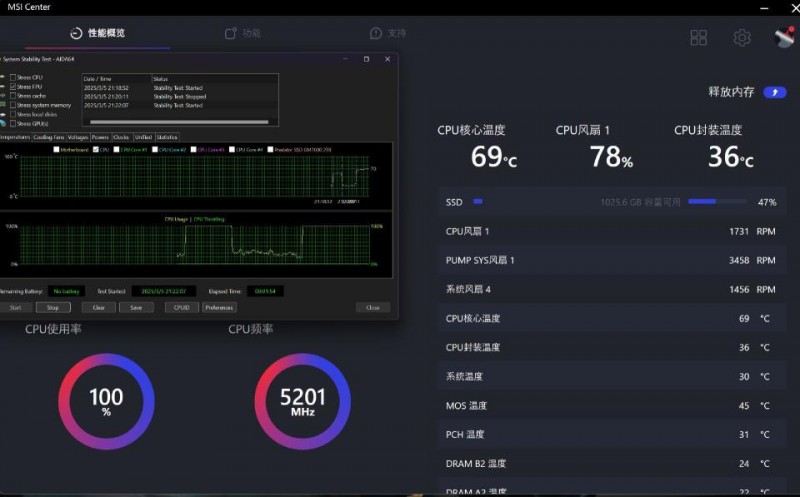This screenshot has height=497, width=800.
Task: Click the MOS 温度 45 °C row
Action: 611,406
